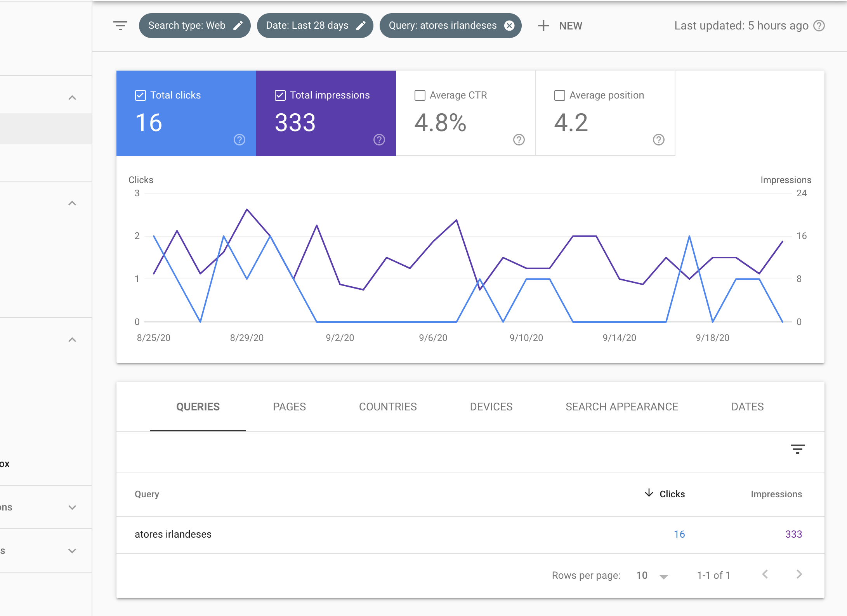Screen dimensions: 847x616
Task: Open the table filter icon above the query list
Action: (x=798, y=449)
